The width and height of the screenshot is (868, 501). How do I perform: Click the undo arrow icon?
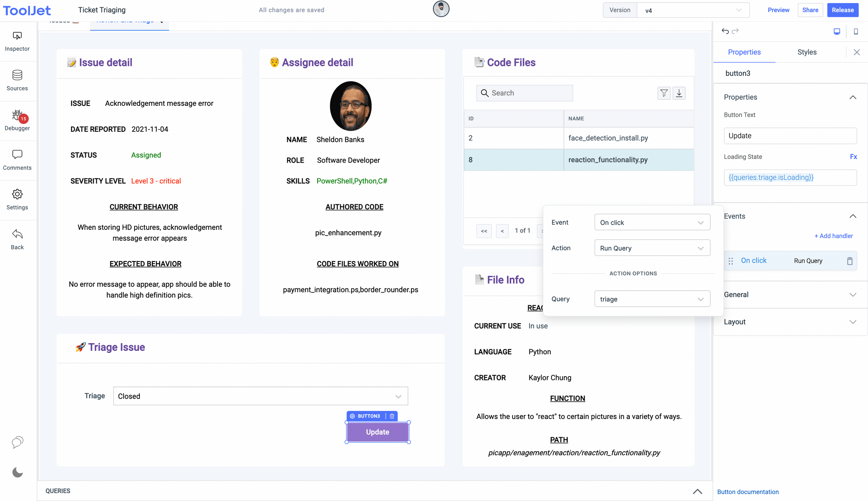[725, 31]
